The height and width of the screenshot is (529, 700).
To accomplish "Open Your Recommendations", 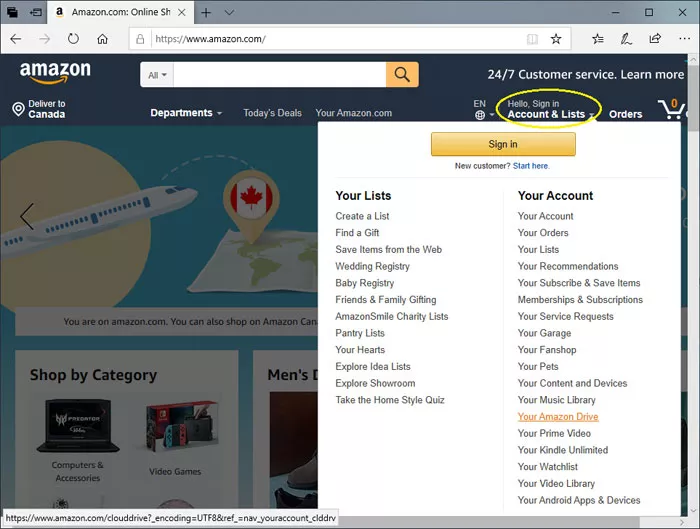I will pyautogui.click(x=568, y=266).
